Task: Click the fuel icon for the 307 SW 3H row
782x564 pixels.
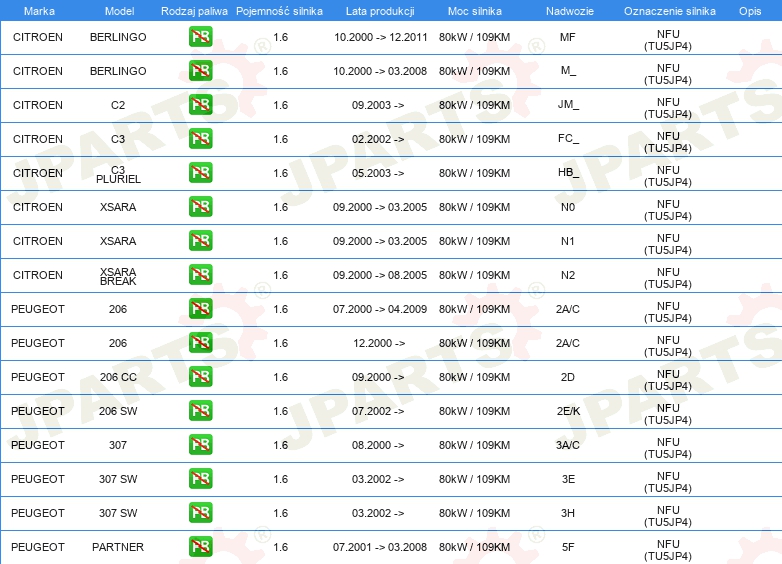Action: [x=200, y=512]
